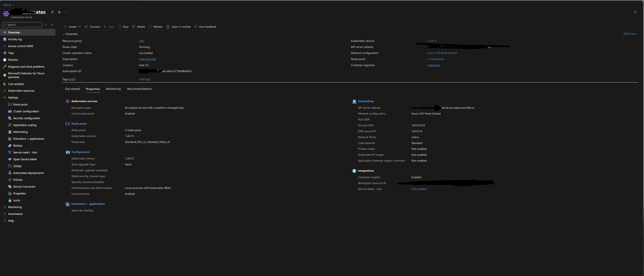Open Microsoft Defender for Cloud
The height and width of the screenshot is (276, 644).
[x=26, y=75]
